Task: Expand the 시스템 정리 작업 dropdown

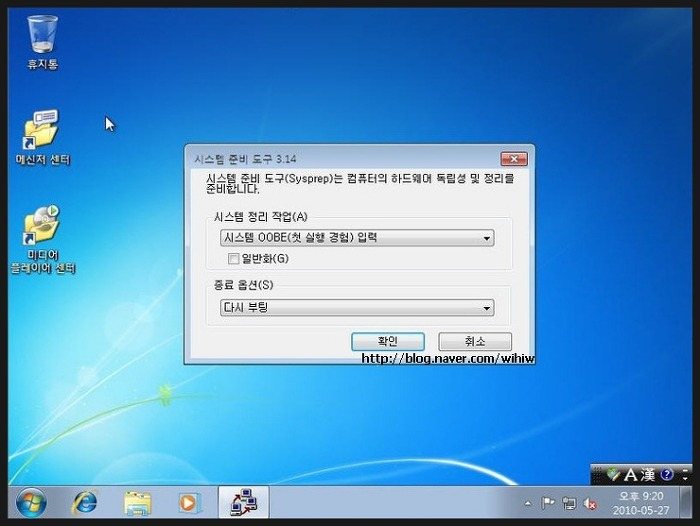Action: pos(357,238)
